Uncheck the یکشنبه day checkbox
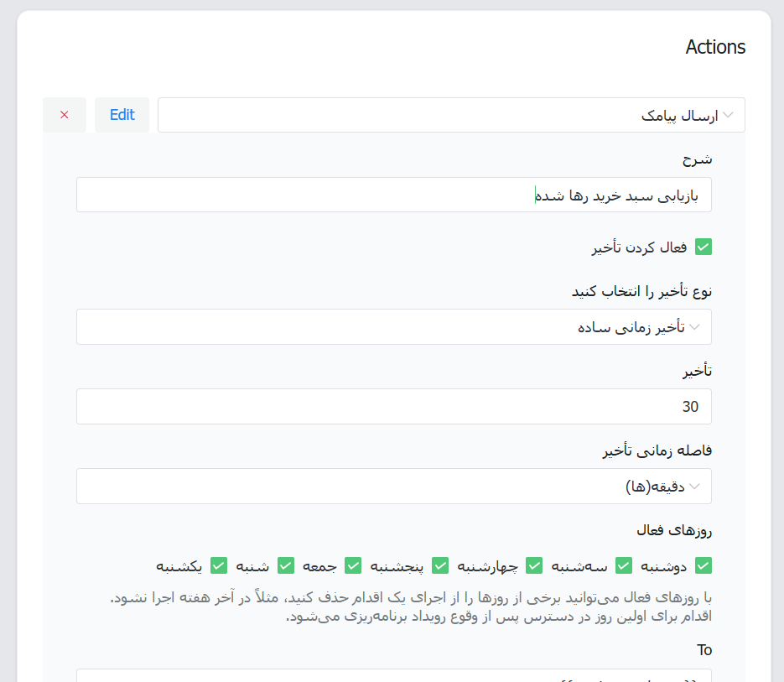Image resolution: width=784 pixels, height=682 pixels. pos(219,566)
